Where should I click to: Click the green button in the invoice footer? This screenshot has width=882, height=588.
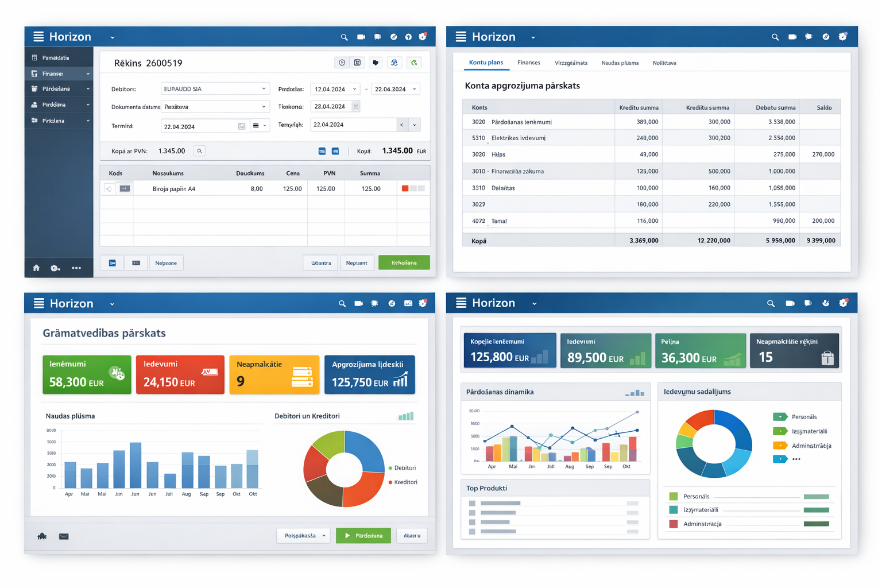coord(404,262)
